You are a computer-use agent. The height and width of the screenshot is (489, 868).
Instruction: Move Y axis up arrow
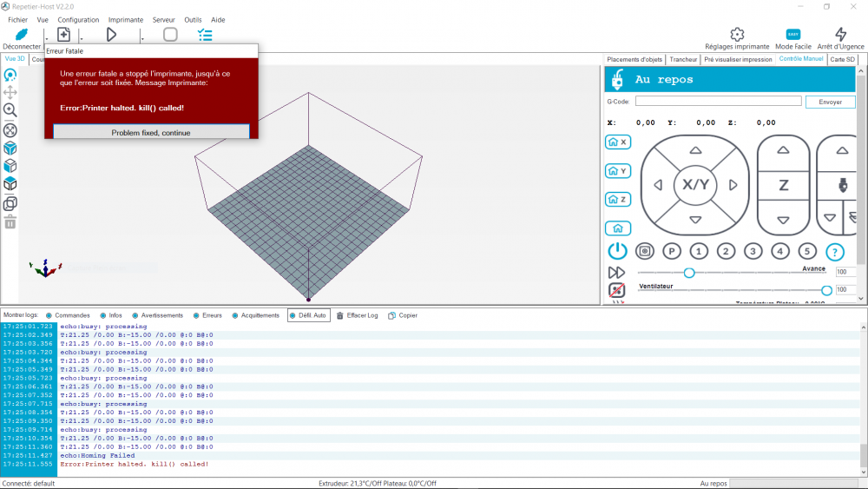click(696, 150)
